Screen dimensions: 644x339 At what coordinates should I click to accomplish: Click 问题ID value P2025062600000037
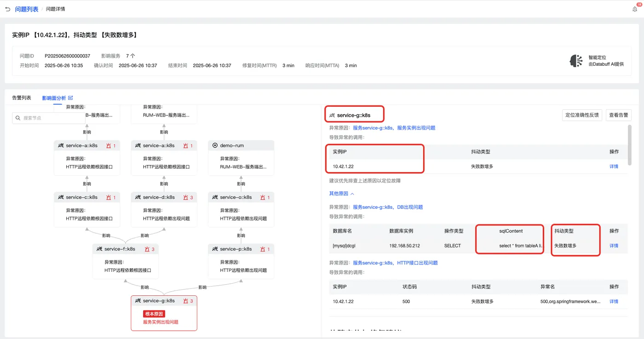[x=67, y=56]
